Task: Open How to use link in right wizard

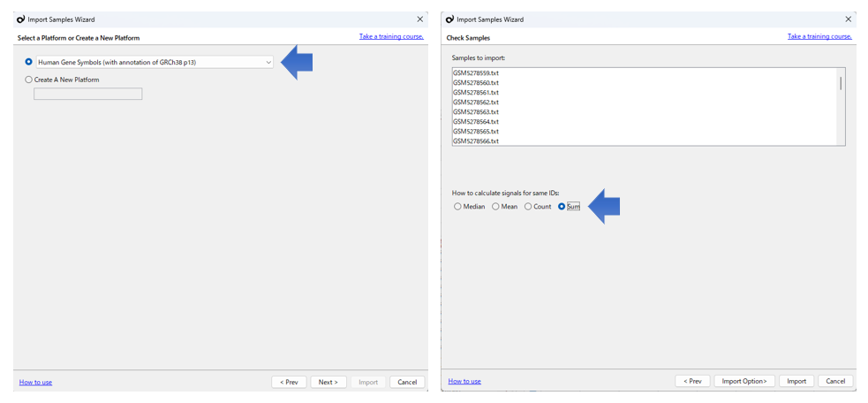Action: tap(464, 382)
